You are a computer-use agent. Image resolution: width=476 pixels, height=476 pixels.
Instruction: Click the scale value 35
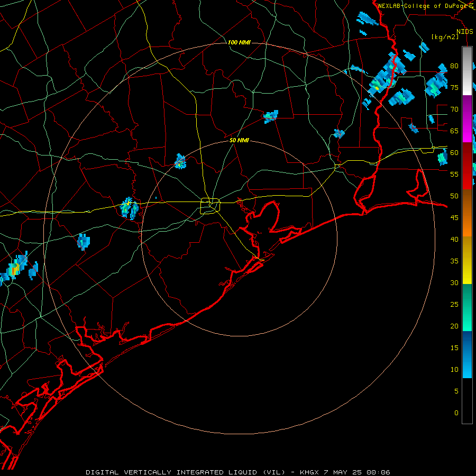tap(454, 261)
